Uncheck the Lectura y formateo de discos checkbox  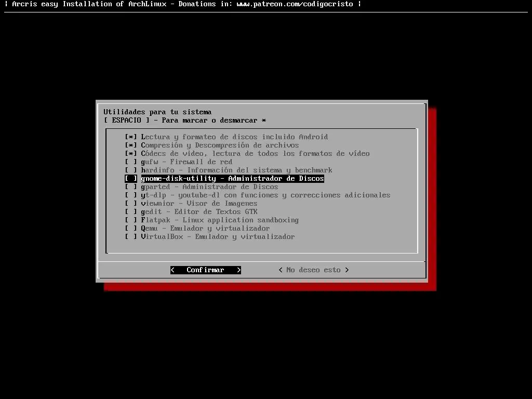click(131, 137)
